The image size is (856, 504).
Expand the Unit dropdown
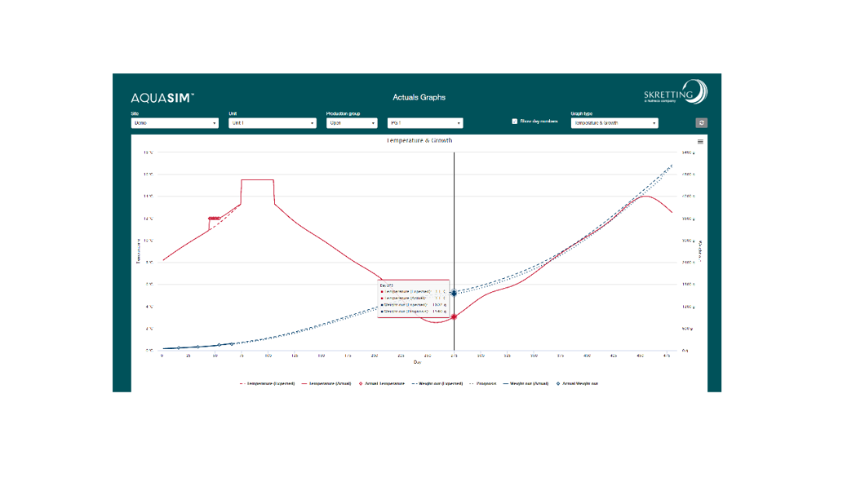click(x=272, y=123)
